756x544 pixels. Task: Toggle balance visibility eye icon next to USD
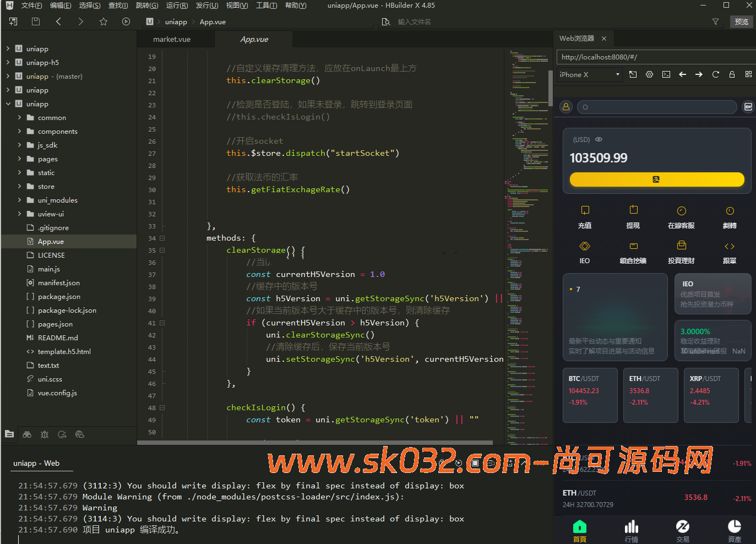pyautogui.click(x=599, y=139)
